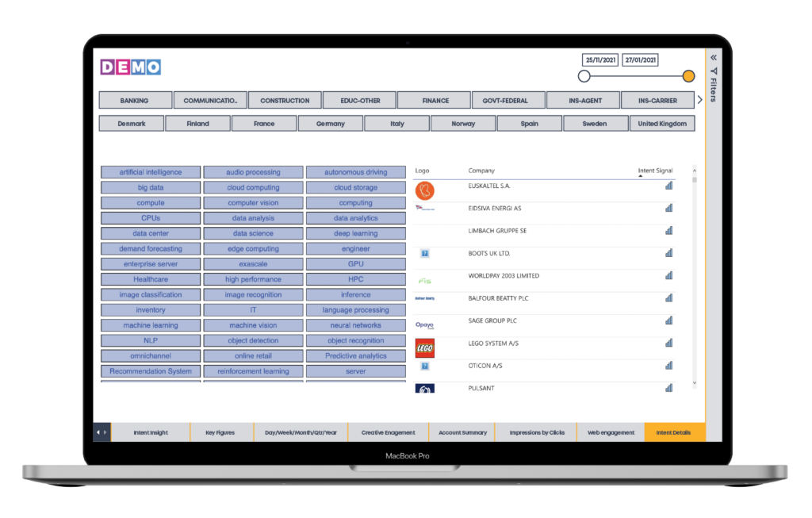Viewport: 812px width, 518px height.
Task: Open the Key Figures tab
Action: 220,432
